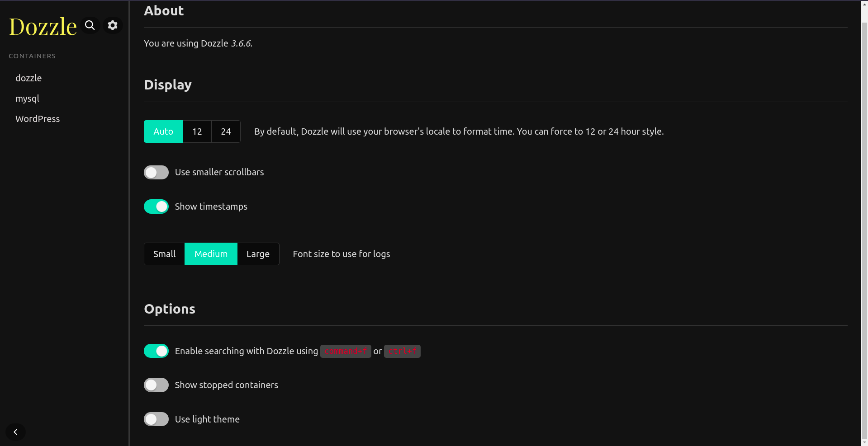This screenshot has width=868, height=446.
Task: Select Auto time format
Action: (x=163, y=131)
